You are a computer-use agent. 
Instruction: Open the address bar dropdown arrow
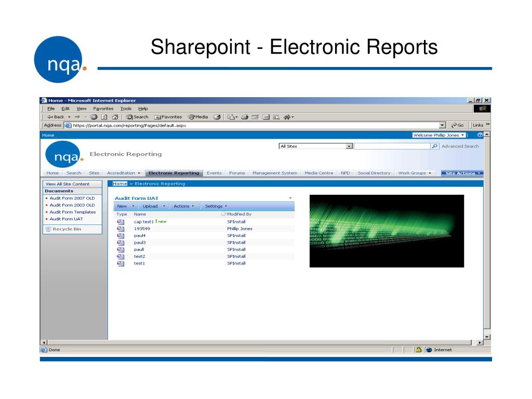click(x=442, y=125)
